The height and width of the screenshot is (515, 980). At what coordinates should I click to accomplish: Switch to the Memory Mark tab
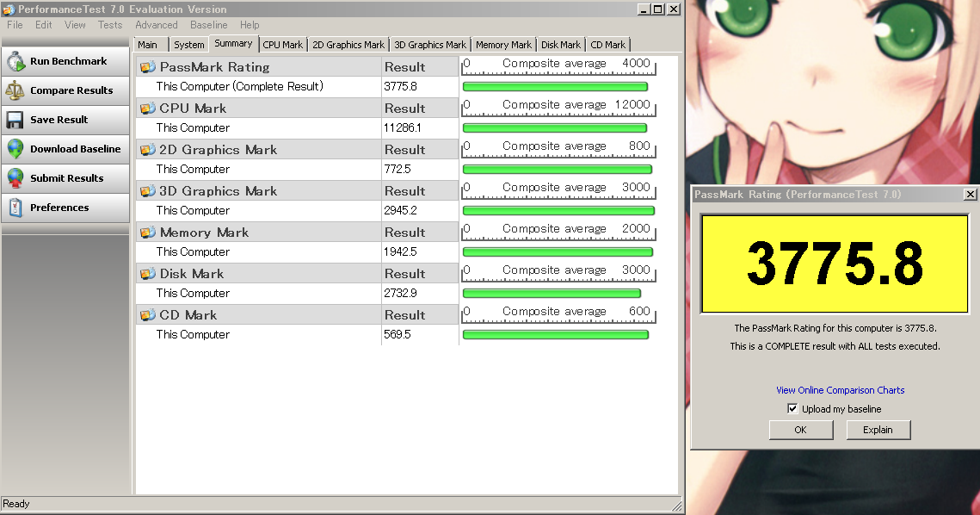[x=503, y=45]
